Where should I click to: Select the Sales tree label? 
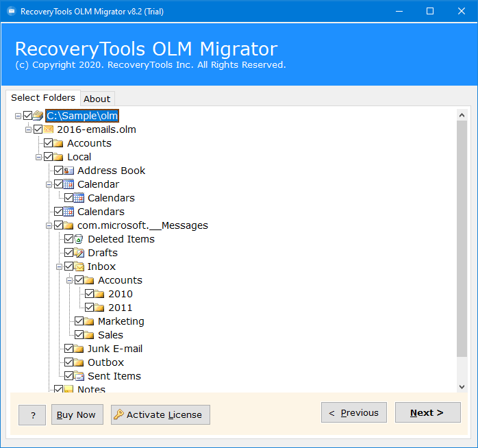coord(110,335)
